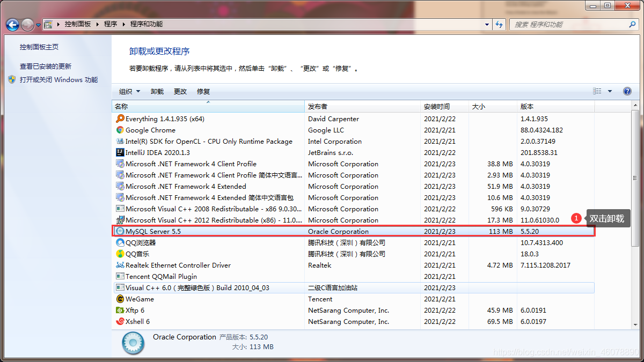Click version 88.0.4324.182 cell
The height and width of the screenshot is (362, 644).
coord(541,130)
